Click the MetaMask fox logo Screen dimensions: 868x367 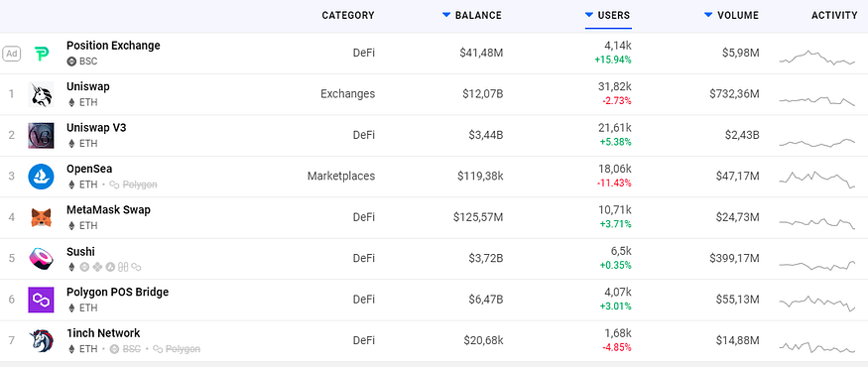click(x=41, y=217)
